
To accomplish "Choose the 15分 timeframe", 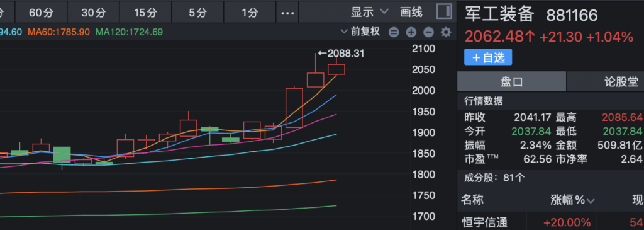I will 145,13.
